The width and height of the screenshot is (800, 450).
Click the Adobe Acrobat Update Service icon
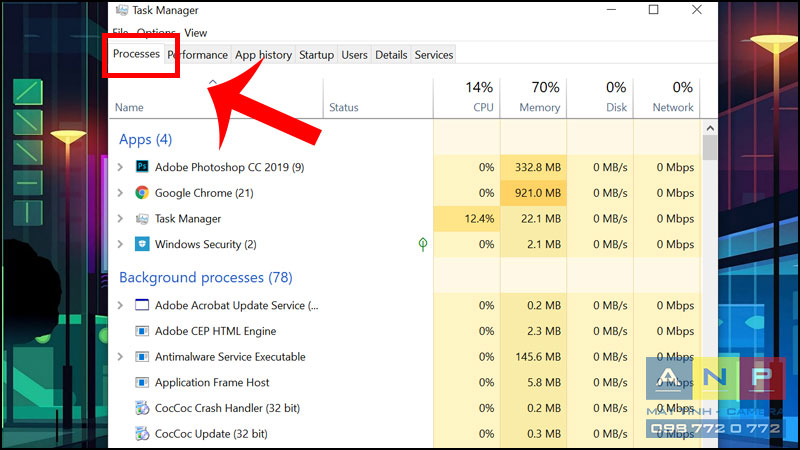pyautogui.click(x=142, y=305)
